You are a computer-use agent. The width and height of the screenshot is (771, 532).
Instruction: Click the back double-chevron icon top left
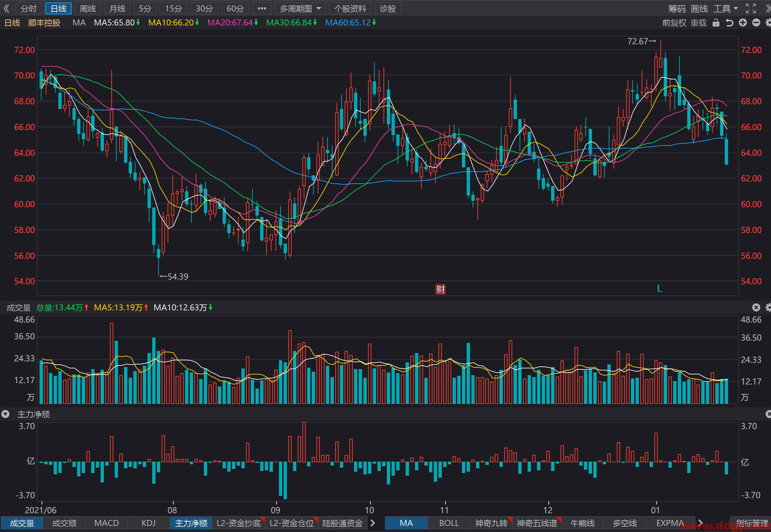click(x=6, y=8)
